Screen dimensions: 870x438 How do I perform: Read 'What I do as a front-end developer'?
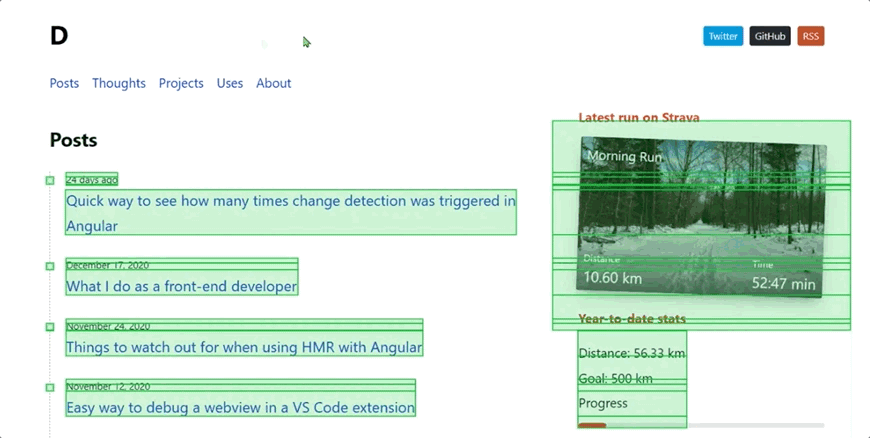coord(181,287)
